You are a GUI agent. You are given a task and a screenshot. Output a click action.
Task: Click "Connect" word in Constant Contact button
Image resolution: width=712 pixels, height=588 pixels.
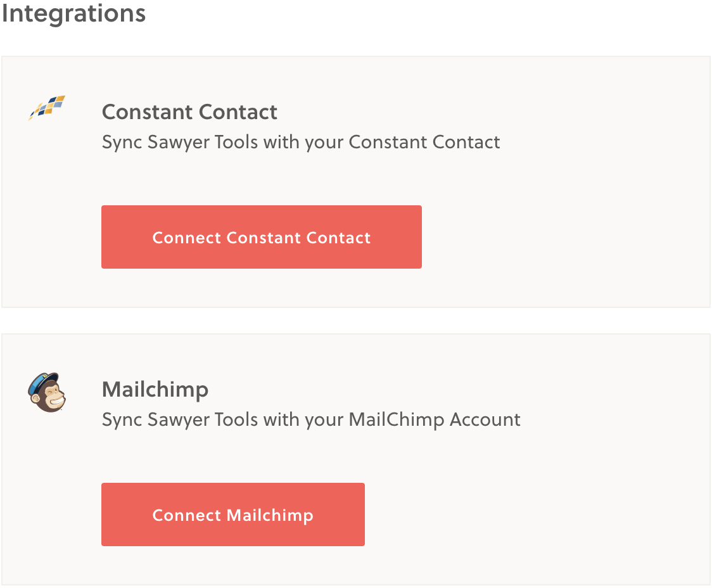187,238
